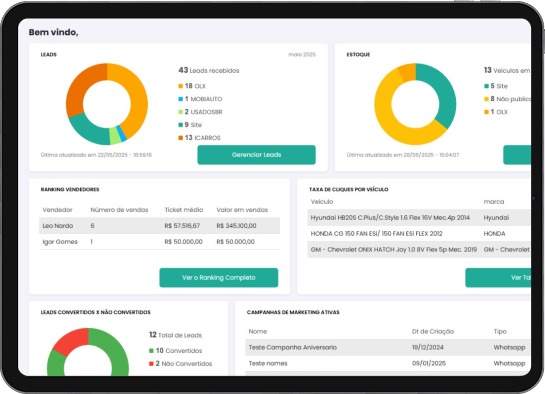This screenshot has height=394, width=545.
Task: Select the Igor Gomes seller row
Action: point(160,242)
